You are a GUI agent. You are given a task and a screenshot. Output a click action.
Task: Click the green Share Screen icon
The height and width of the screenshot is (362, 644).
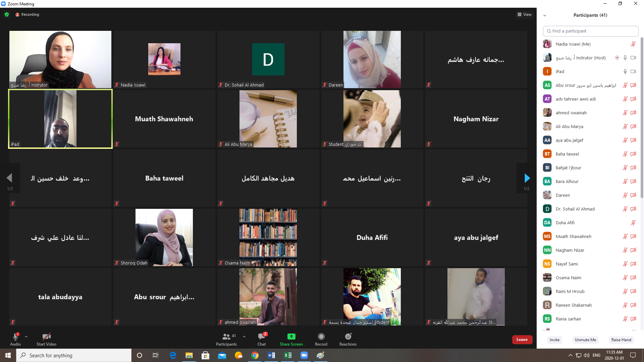coord(291,336)
